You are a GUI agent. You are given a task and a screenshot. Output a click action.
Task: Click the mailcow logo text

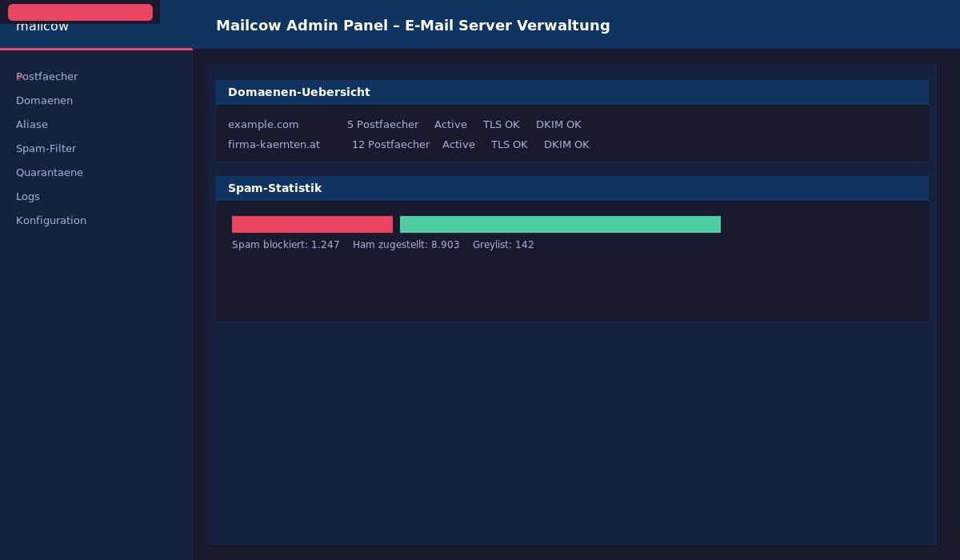tap(42, 27)
